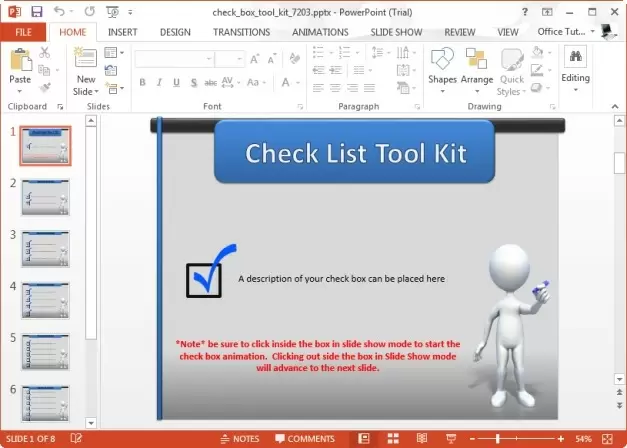Switch to the ANIMATIONS tab
The height and width of the screenshot is (448, 627).
point(320,32)
